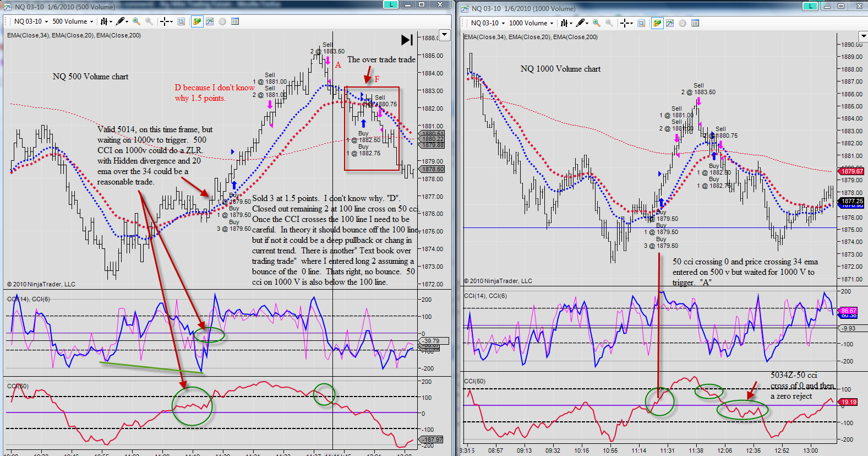Click the chart window icon of 1000 Volume window
868x456 pixels.
coord(465,8)
